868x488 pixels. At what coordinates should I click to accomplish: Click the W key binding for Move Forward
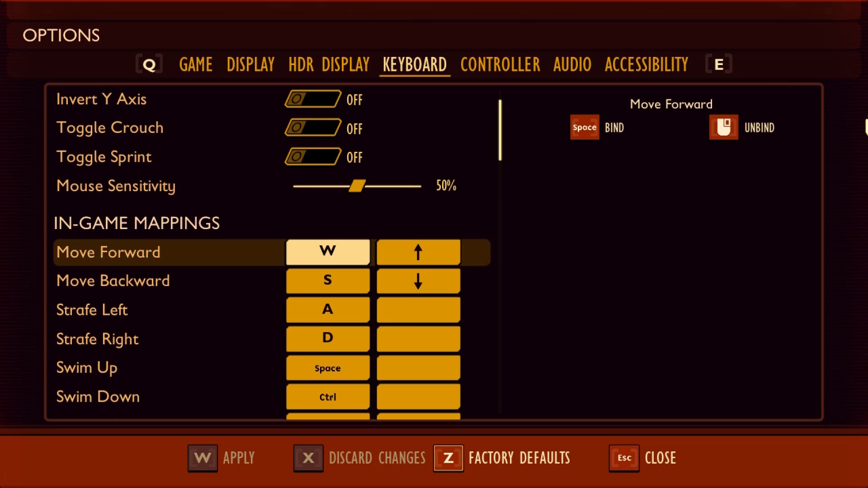pyautogui.click(x=327, y=251)
